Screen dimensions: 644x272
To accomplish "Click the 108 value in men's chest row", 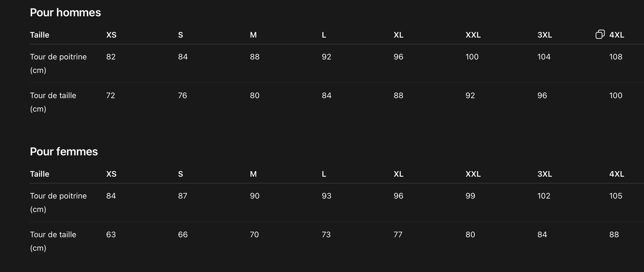I will tap(616, 57).
